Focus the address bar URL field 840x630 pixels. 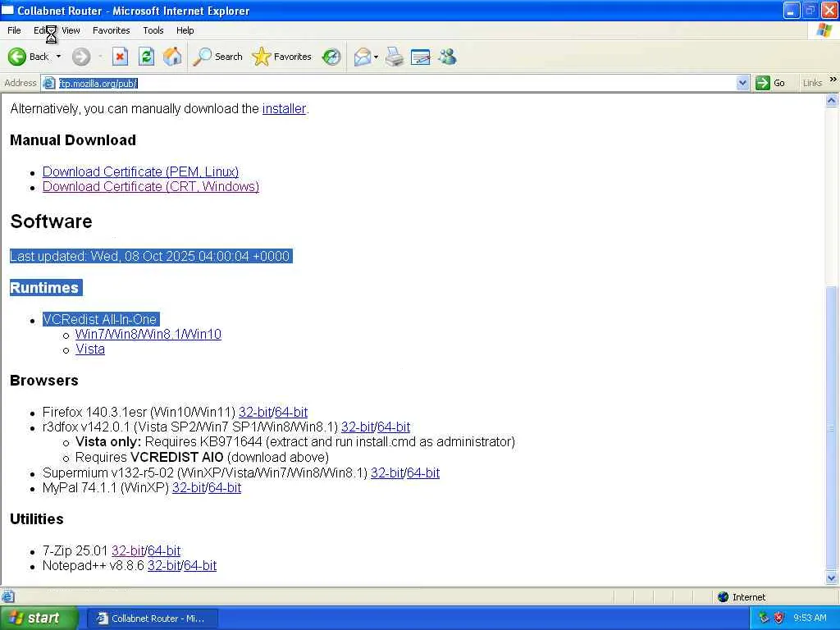396,83
